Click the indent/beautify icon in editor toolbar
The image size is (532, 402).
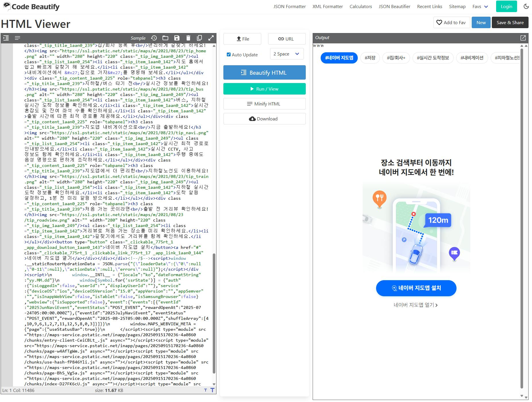(x=6, y=38)
